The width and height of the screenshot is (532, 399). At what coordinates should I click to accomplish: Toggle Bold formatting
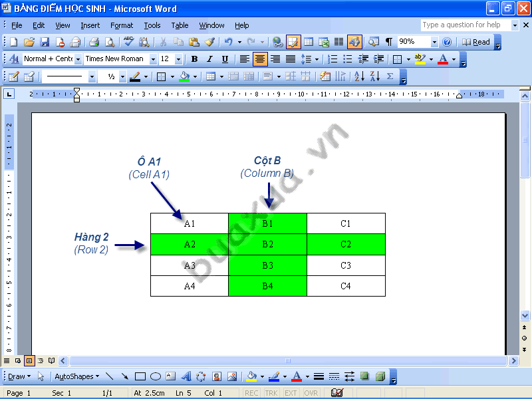pos(194,59)
